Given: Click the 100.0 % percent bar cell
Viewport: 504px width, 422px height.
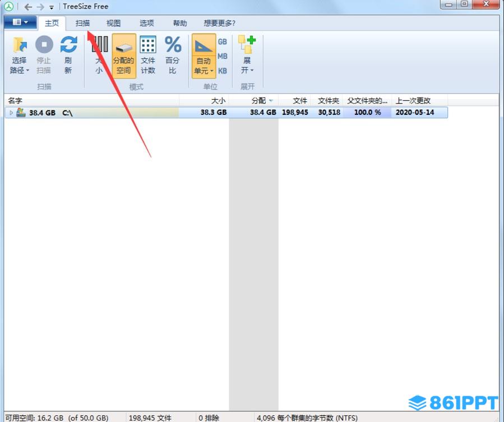Looking at the screenshot, I should click(367, 113).
